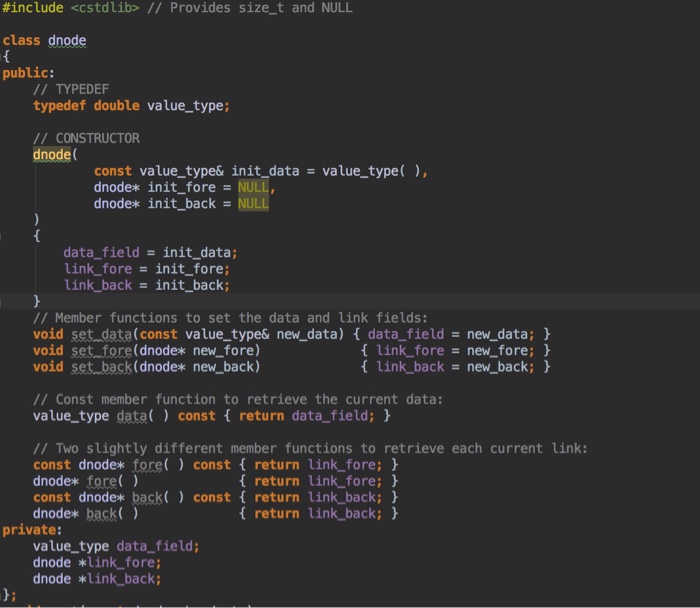Click link_fore in "link_fore = init_fore;"
The height and width of the screenshot is (608, 700).
(x=98, y=269)
